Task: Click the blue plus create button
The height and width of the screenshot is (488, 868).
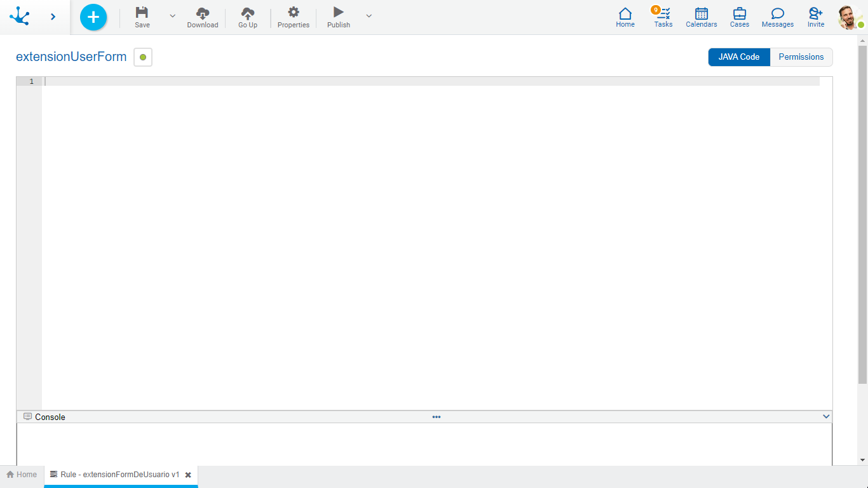Action: (x=93, y=17)
